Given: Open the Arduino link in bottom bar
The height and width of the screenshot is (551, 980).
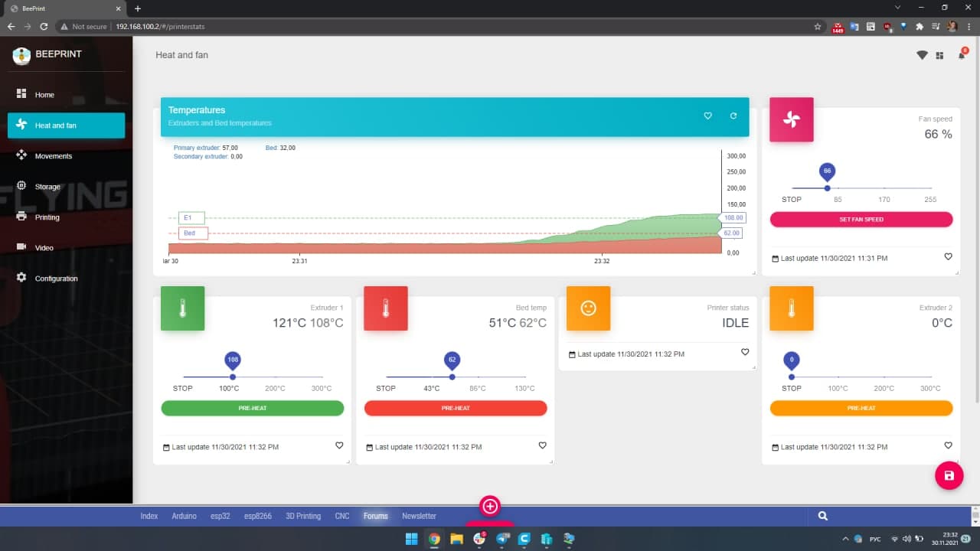Looking at the screenshot, I should click(184, 516).
